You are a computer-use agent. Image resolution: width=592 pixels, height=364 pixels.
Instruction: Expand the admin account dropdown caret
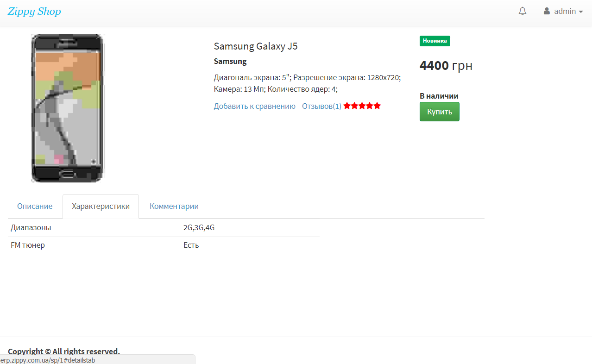(x=580, y=12)
